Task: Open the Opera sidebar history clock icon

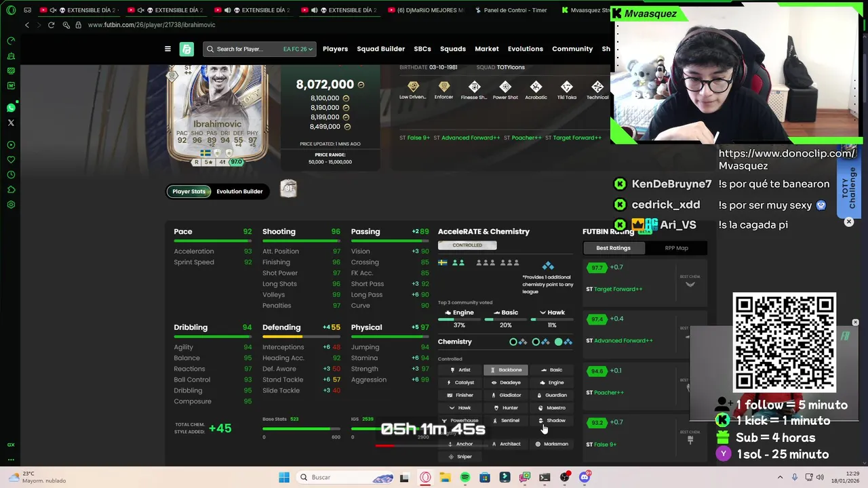Action: [x=11, y=175]
